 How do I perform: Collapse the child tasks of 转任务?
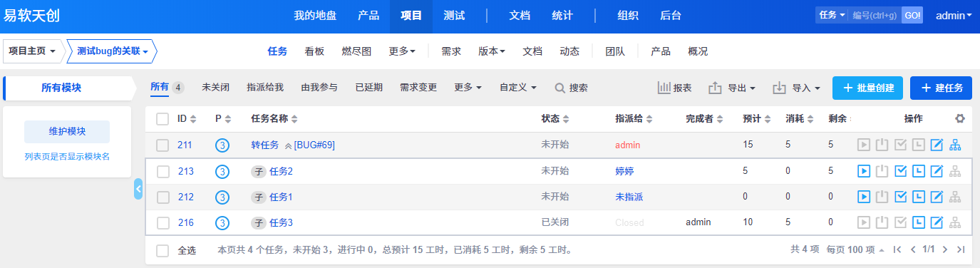pos(288,145)
